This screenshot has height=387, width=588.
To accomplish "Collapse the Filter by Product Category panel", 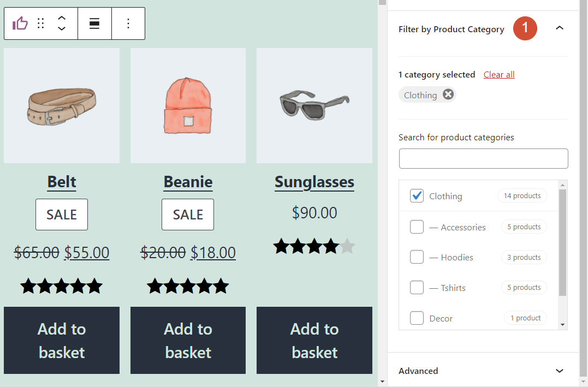I will (x=560, y=28).
